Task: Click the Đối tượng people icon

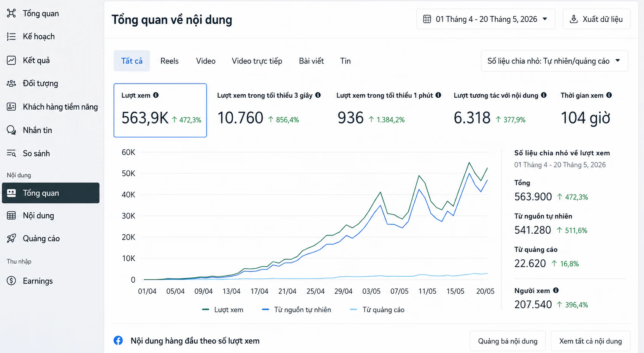Action: [11, 83]
